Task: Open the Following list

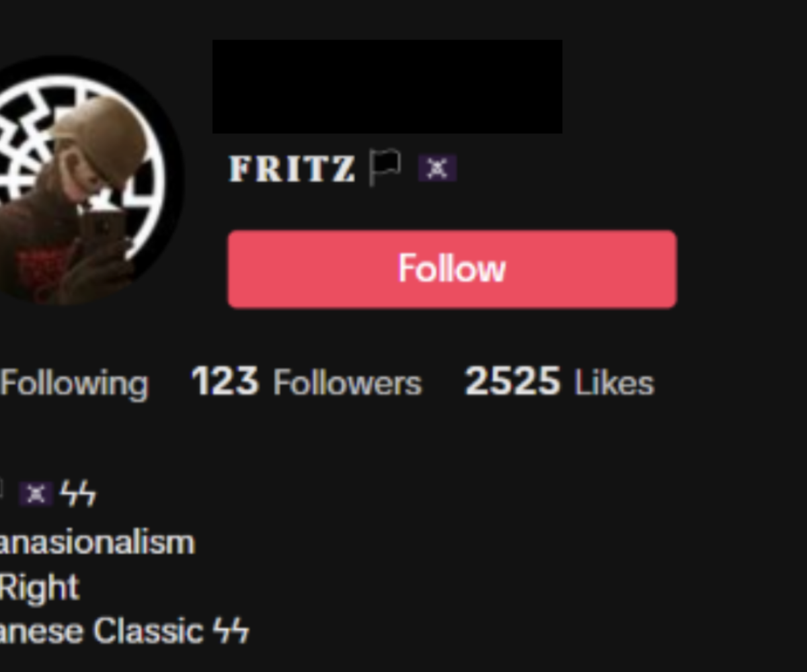Action: (x=74, y=384)
